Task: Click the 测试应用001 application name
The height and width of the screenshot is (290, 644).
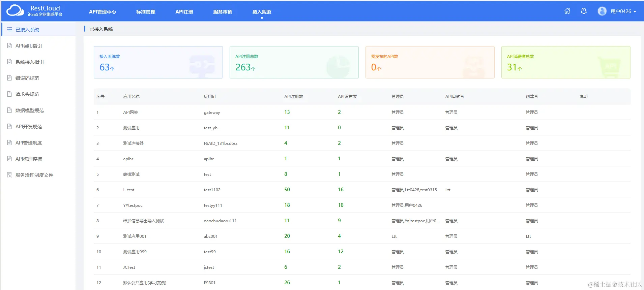Action: 135,236
